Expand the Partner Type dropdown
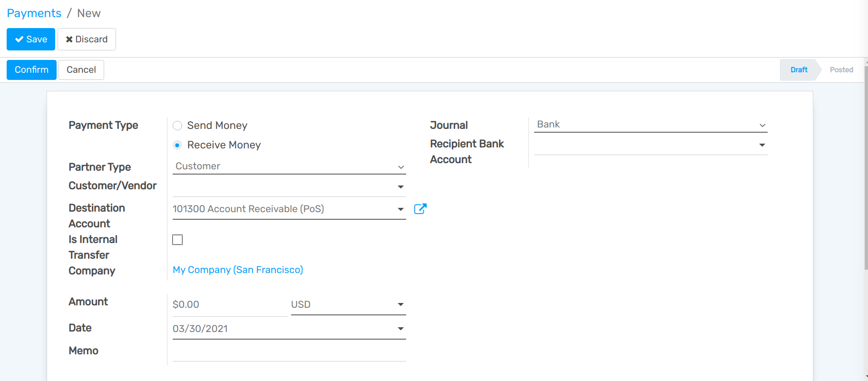The image size is (868, 381). click(289, 166)
